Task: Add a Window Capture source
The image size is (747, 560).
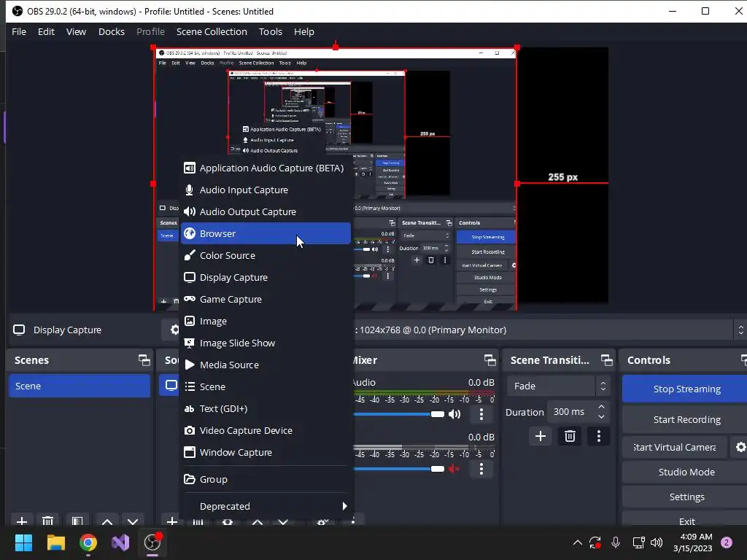Action: click(x=266, y=452)
